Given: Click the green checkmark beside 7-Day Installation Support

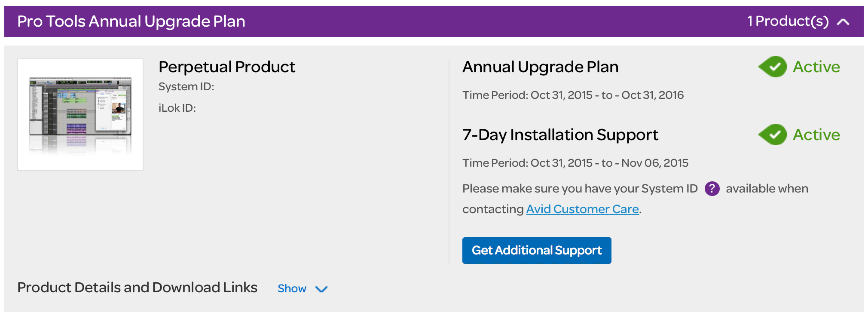Looking at the screenshot, I should coord(773,135).
